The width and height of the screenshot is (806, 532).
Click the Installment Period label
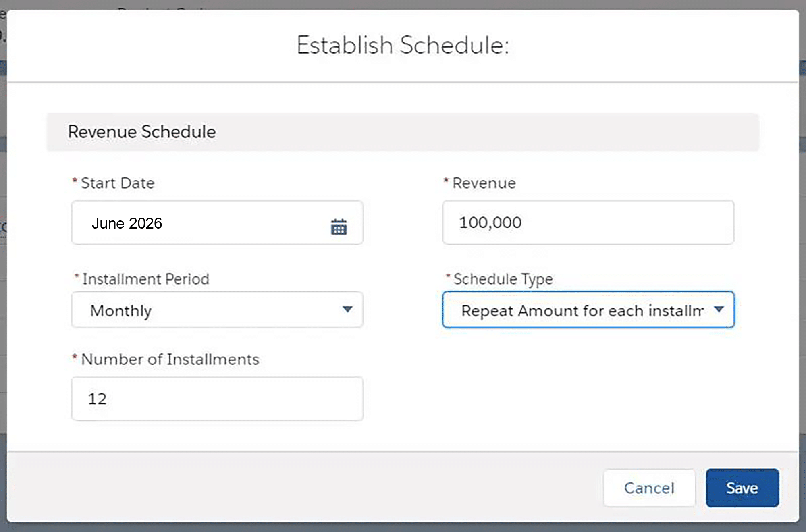[x=145, y=279]
